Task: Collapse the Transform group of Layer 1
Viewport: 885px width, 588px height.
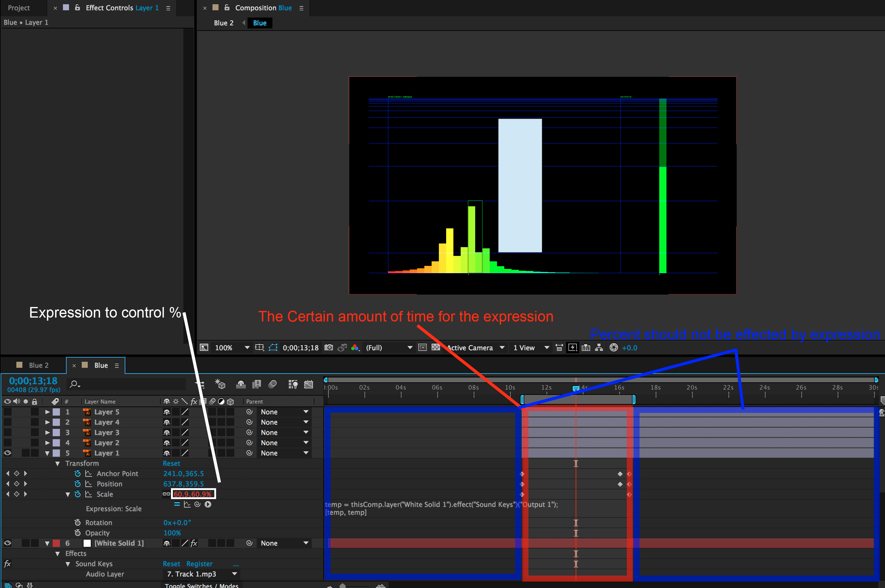Action: click(x=58, y=463)
